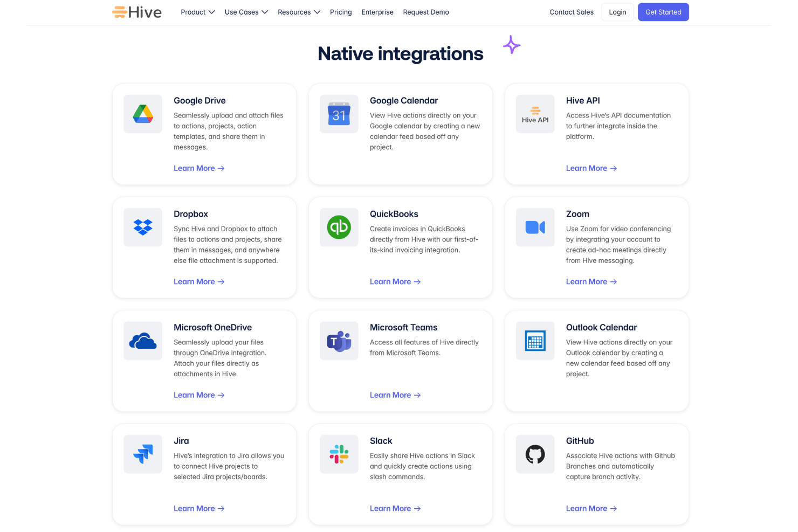Click the Login button
Image resolution: width=798 pixels, height=532 pixels.
coord(617,12)
